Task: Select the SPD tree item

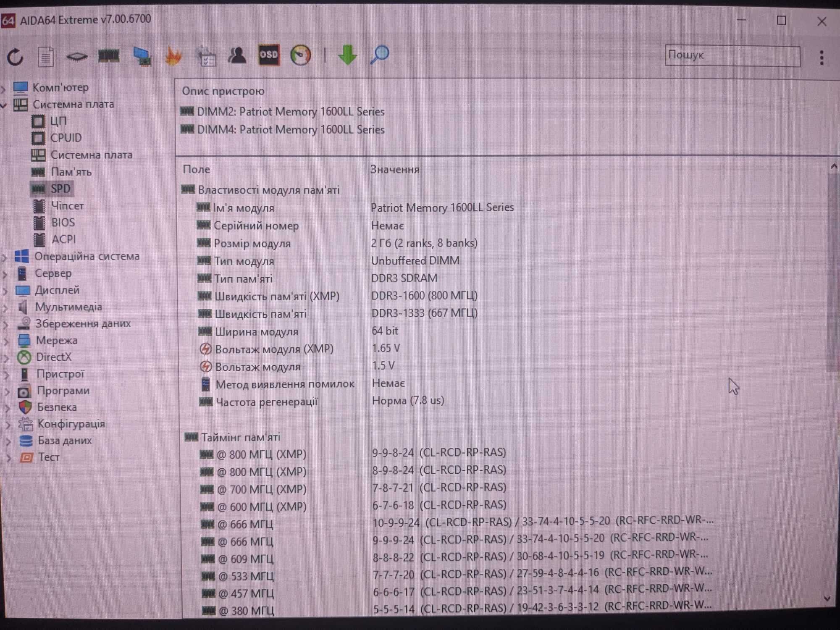Action: point(60,189)
